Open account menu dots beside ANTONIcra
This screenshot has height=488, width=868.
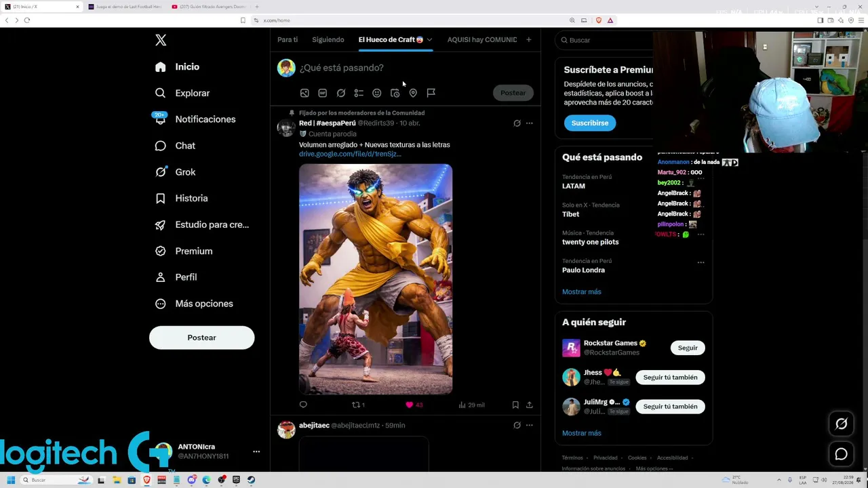point(256,451)
